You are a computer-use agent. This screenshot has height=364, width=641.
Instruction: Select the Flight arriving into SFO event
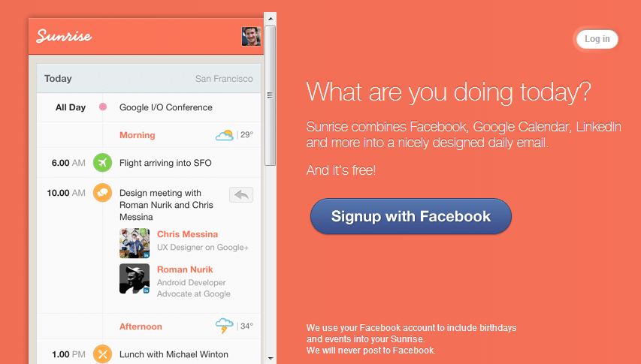tap(165, 163)
